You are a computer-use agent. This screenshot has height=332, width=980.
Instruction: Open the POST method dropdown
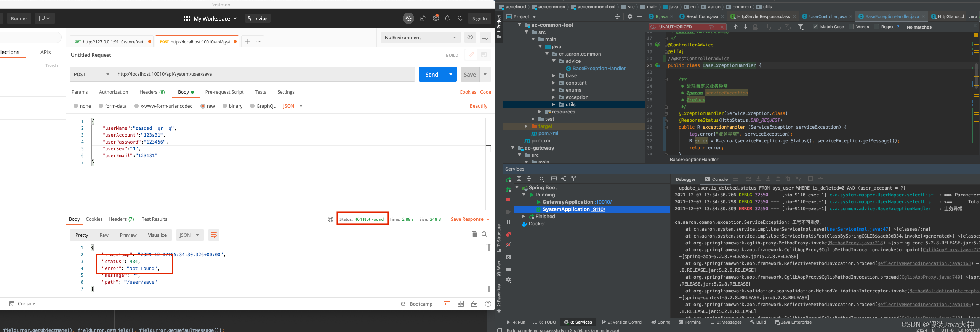(x=92, y=74)
